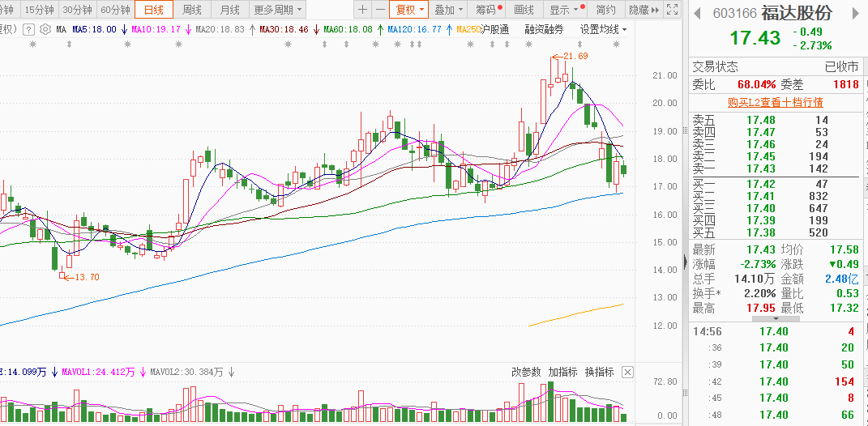Close the volume indicator panel X

[627, 373]
